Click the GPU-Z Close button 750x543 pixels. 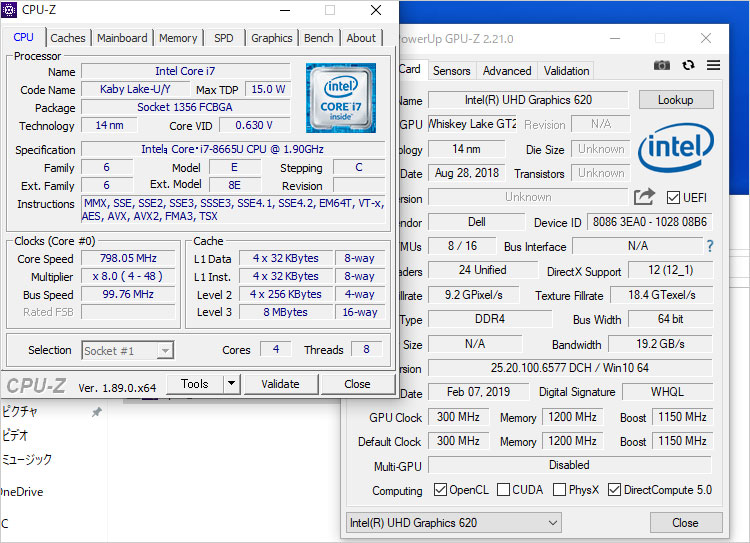coord(685,522)
